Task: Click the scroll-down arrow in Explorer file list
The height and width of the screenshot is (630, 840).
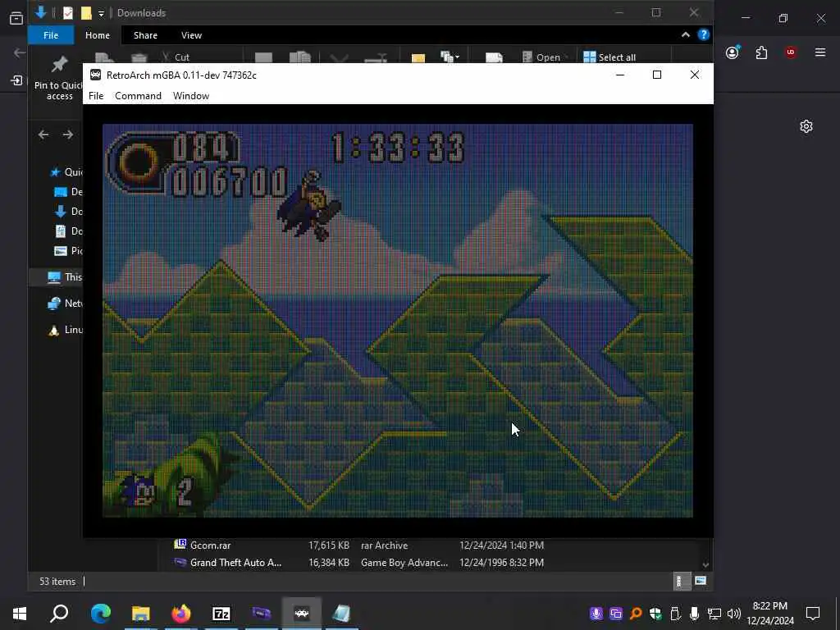Action: coord(705,564)
